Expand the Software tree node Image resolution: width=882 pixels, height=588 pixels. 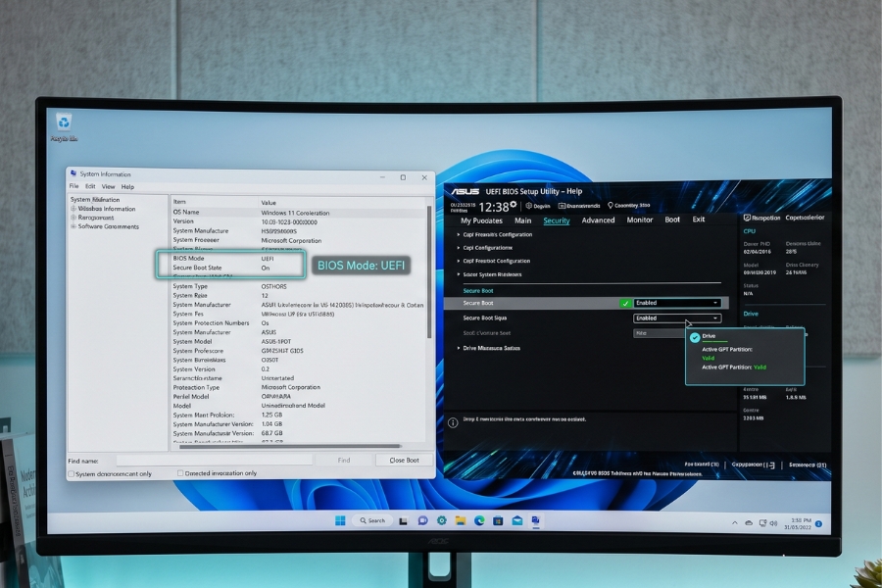pyautogui.click(x=73, y=226)
